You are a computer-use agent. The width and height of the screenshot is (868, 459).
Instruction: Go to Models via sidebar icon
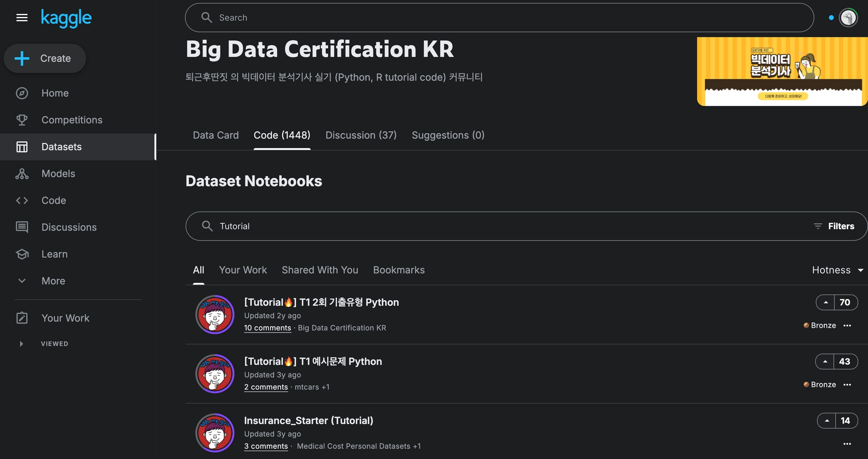click(22, 174)
